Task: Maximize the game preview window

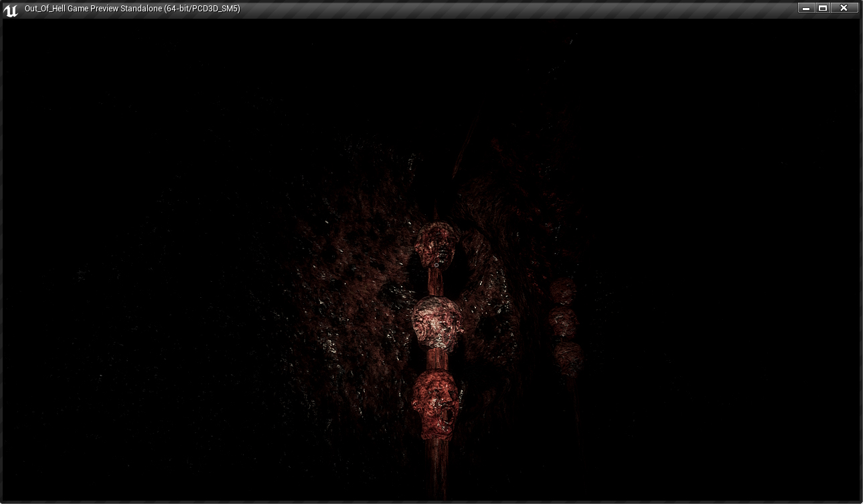Action: 823,8
